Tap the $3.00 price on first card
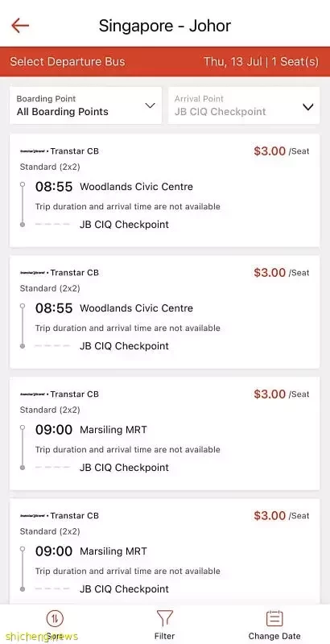 [270, 151]
